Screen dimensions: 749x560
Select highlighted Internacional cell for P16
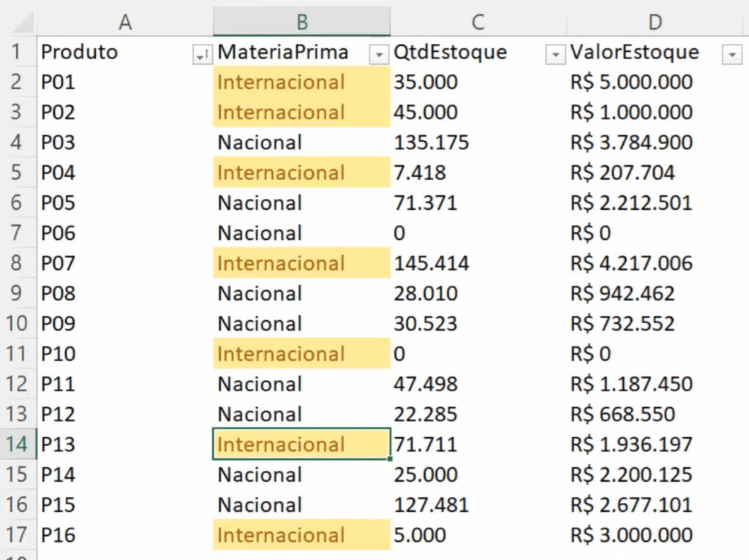point(302,534)
